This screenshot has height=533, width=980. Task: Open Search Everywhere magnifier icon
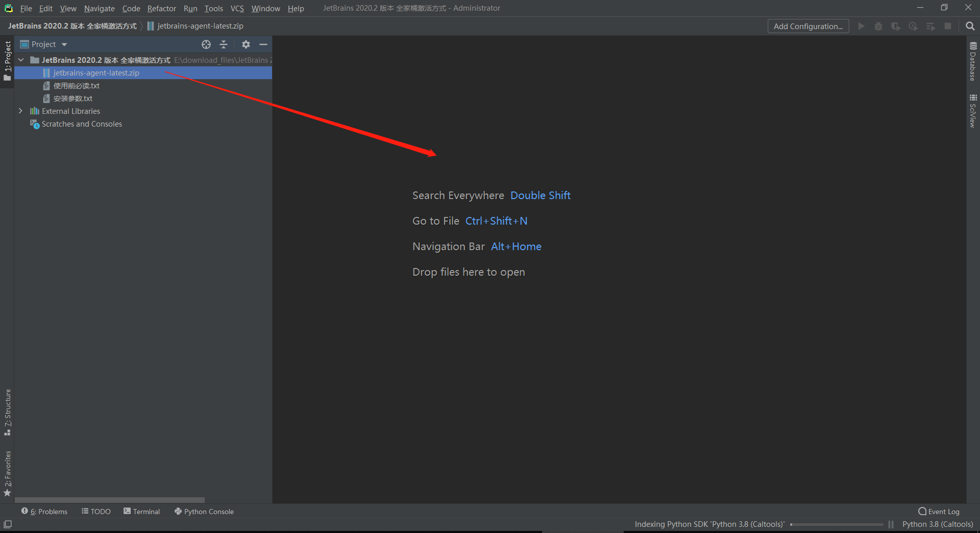970,26
